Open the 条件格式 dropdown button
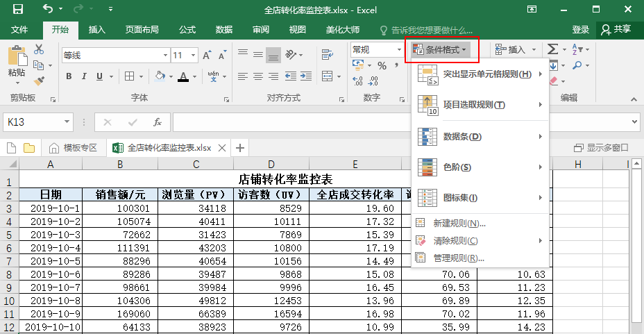644x334 pixels. tap(441, 50)
